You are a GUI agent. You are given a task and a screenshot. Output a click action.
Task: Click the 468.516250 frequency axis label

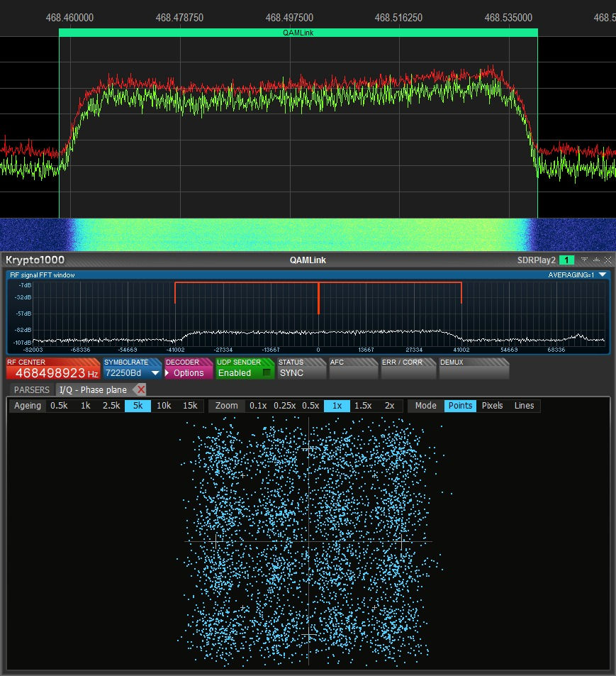point(398,18)
